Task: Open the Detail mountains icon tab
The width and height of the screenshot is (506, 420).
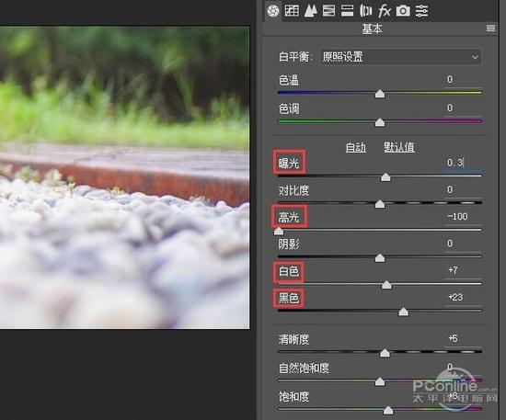Action: 310,11
